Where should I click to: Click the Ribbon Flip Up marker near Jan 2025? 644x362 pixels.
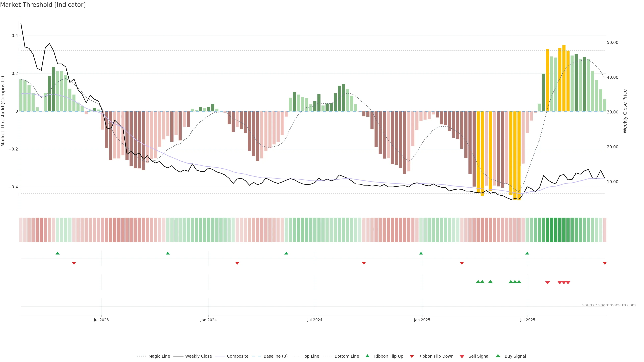point(421,253)
